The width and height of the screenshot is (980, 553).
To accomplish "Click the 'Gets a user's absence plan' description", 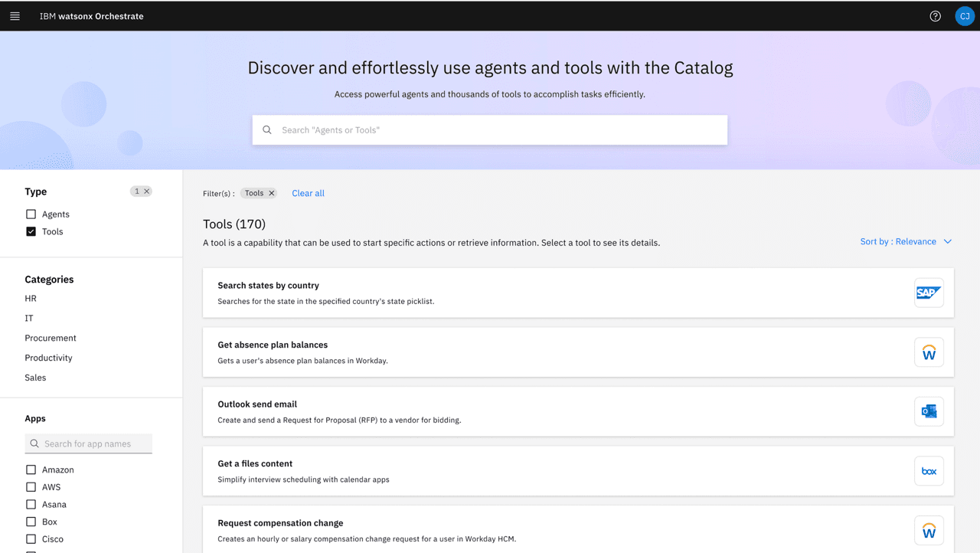I will 302,361.
